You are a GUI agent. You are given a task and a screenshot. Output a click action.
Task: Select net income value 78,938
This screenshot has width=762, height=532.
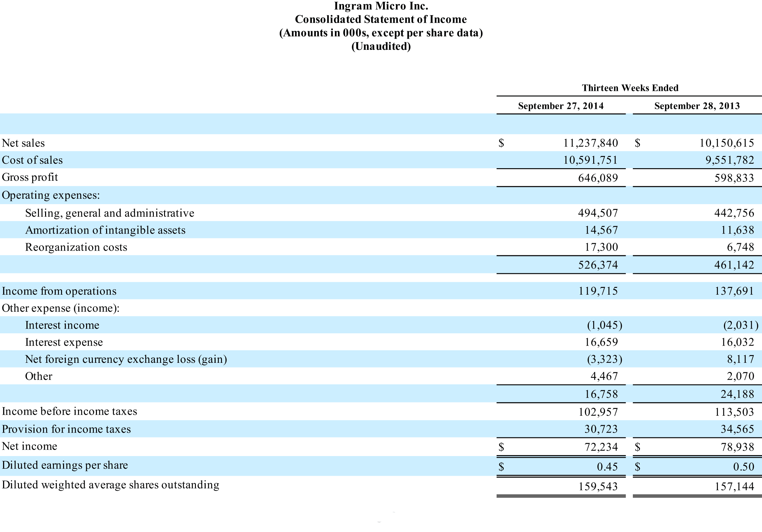[738, 447]
